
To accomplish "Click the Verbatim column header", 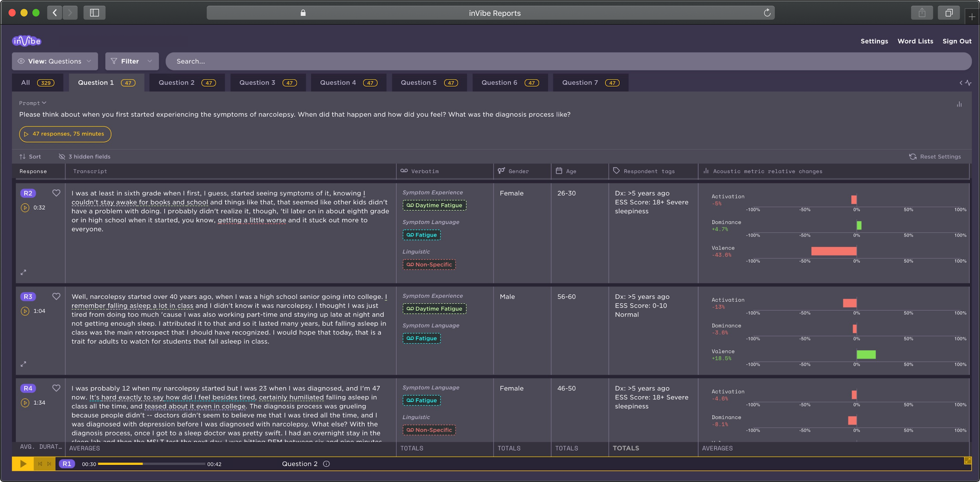I will click(x=445, y=171).
